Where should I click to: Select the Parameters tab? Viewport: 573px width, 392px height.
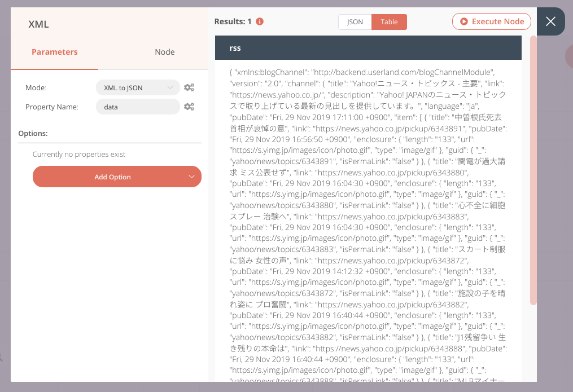click(x=54, y=51)
